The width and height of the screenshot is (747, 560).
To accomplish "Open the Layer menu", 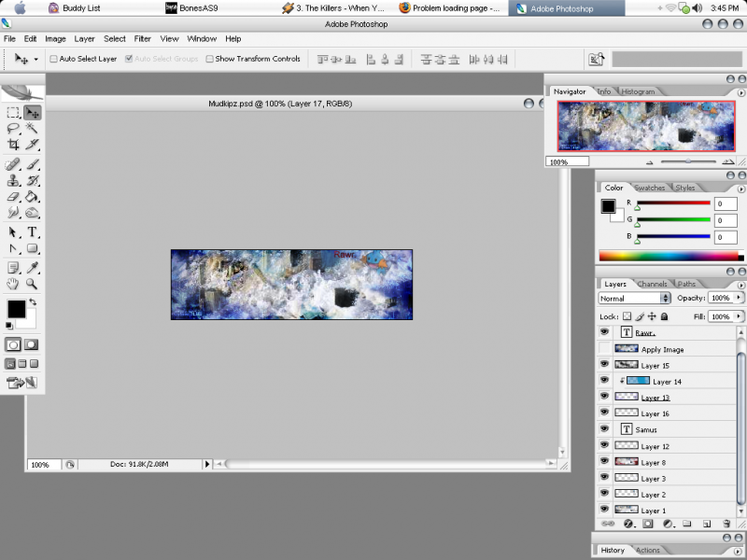I will [84, 39].
